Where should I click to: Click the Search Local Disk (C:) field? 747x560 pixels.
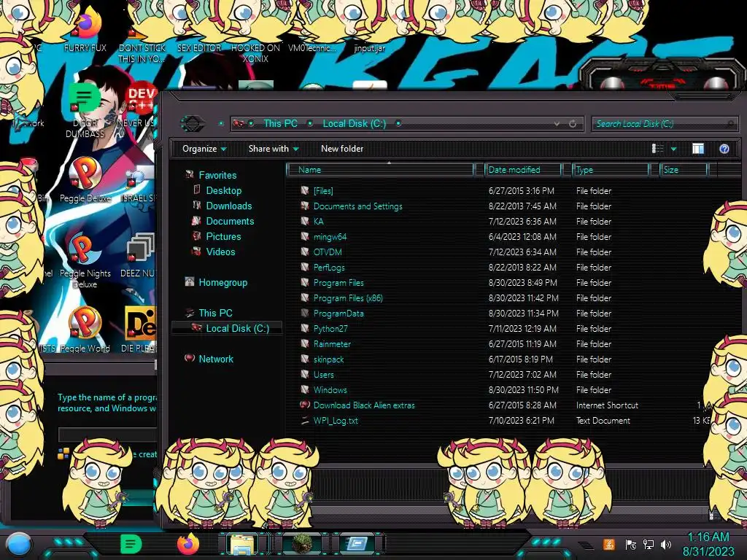(x=664, y=124)
